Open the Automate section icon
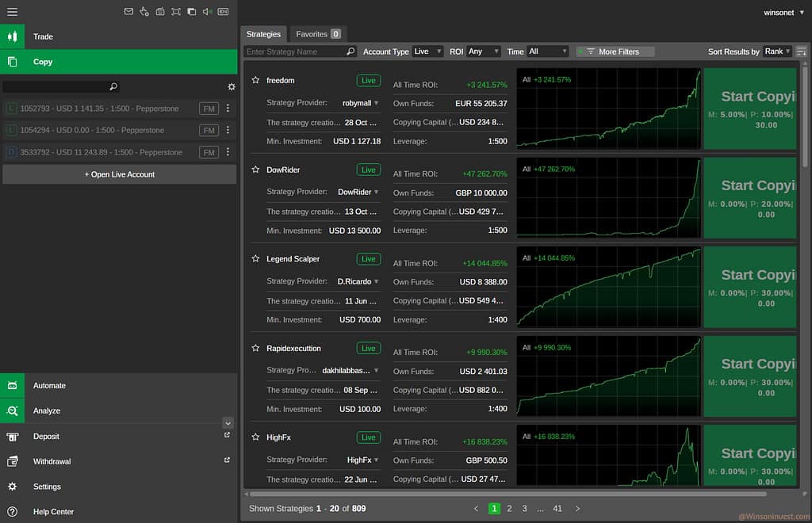Image resolution: width=812 pixels, height=523 pixels. (x=12, y=386)
